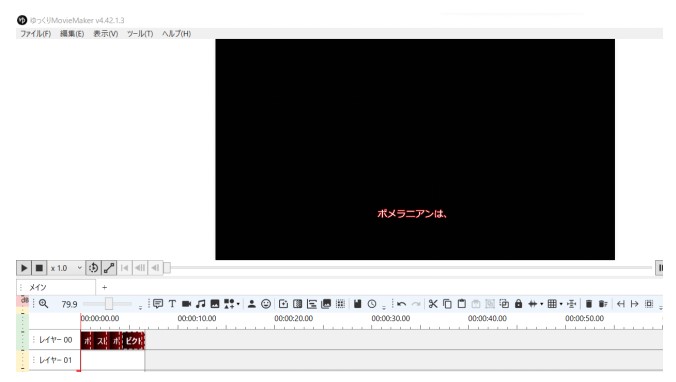The width and height of the screenshot is (676, 382).
Task: Paste item from clipboard icon
Action: [462, 304]
